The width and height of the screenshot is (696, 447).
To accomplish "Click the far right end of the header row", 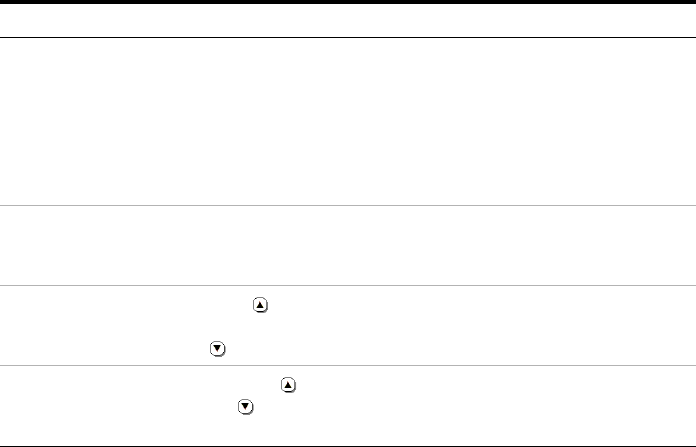I will (680, 21).
